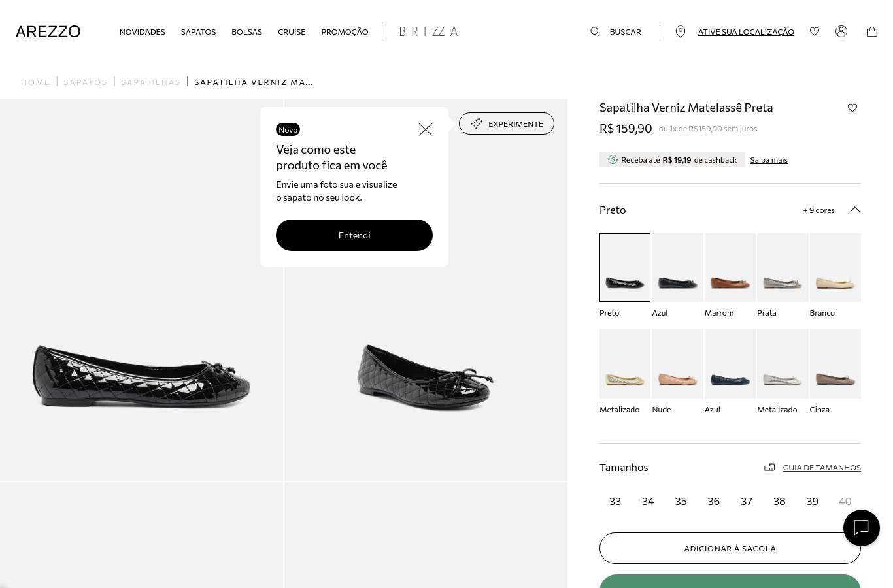Click the location pin icon
The height and width of the screenshot is (588, 893).
coord(681,31)
